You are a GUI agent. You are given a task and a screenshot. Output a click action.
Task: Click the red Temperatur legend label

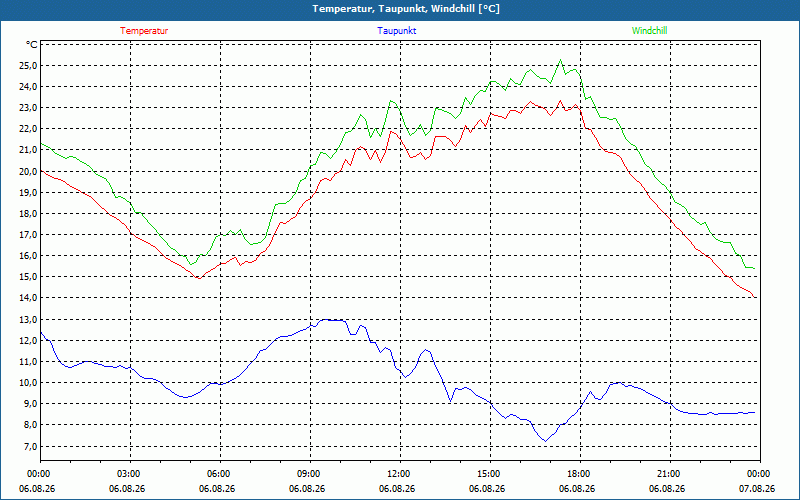click(144, 31)
